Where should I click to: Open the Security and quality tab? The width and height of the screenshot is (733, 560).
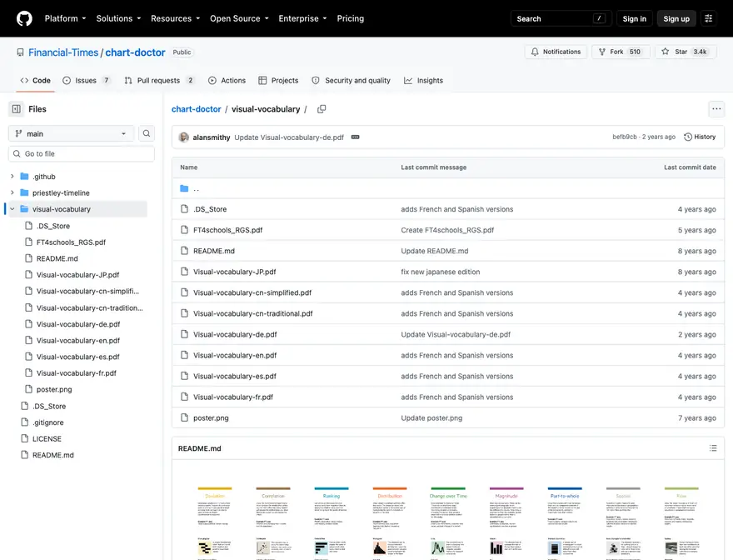point(351,81)
